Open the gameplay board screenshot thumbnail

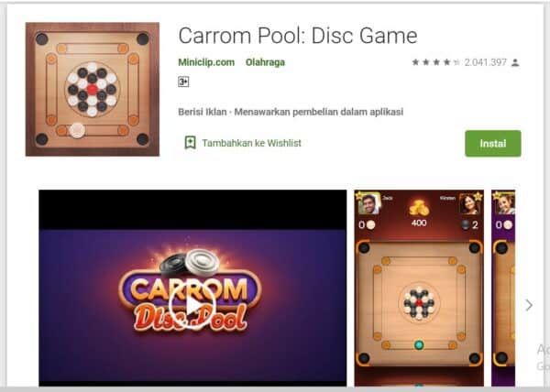419,288
